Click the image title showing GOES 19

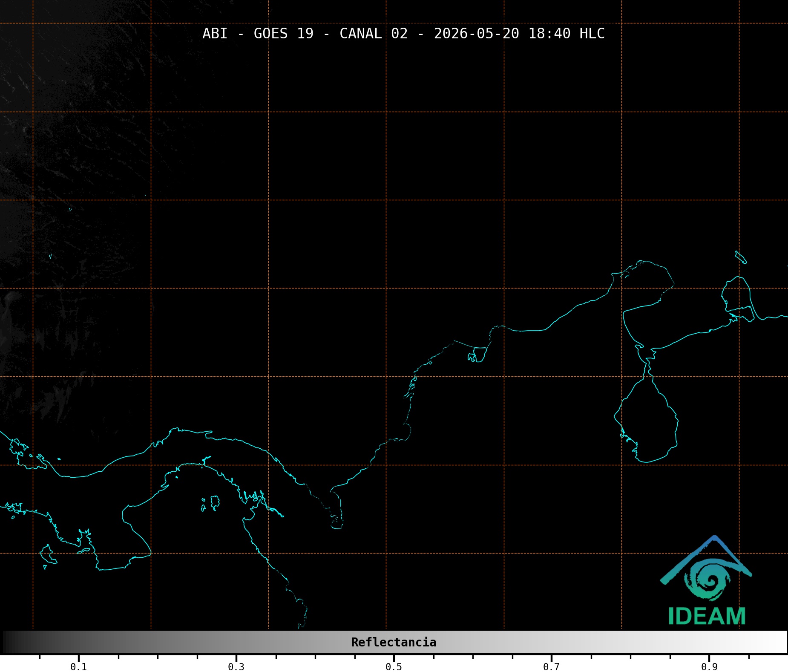pos(403,34)
